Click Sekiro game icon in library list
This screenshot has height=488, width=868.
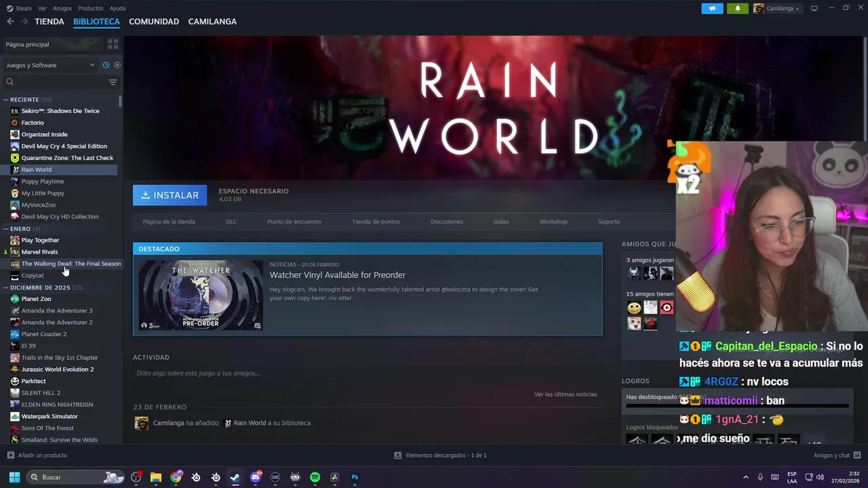[x=15, y=111]
